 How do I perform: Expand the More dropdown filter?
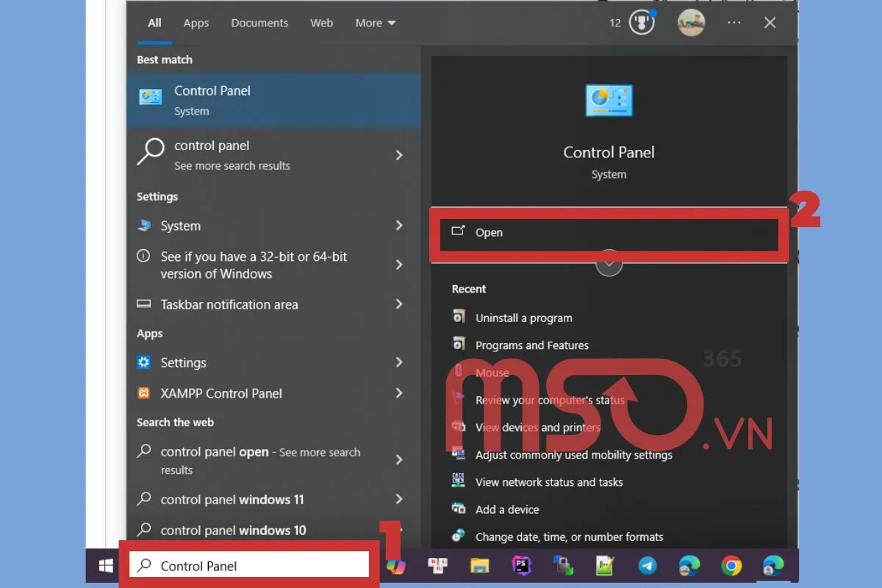click(375, 23)
